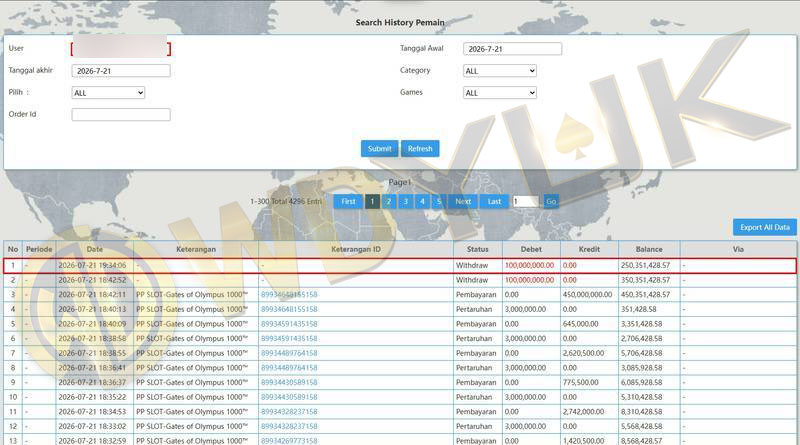This screenshot has height=445, width=800.
Task: Click kredit value 645,000.00
Action: tap(581, 324)
